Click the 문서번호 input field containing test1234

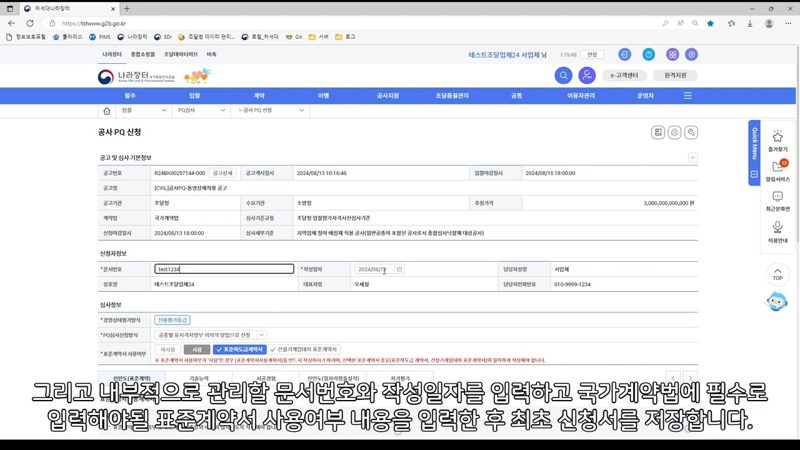[224, 269]
